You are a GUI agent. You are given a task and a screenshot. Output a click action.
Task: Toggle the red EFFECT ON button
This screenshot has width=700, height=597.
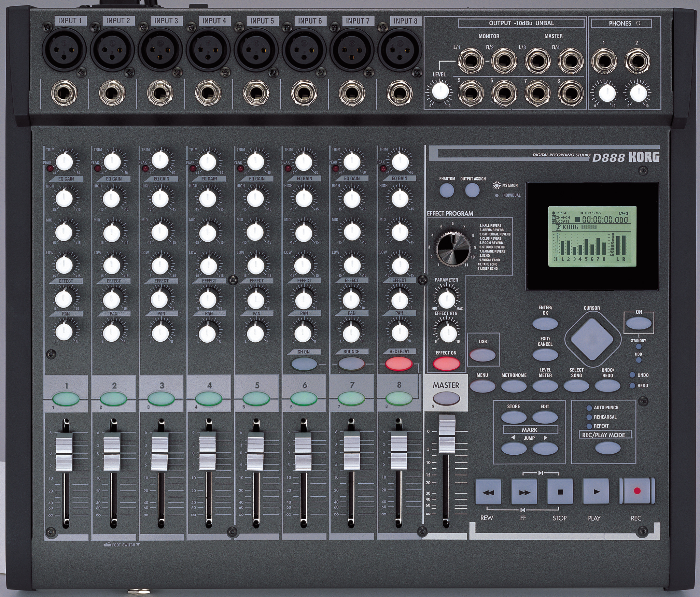[446, 364]
